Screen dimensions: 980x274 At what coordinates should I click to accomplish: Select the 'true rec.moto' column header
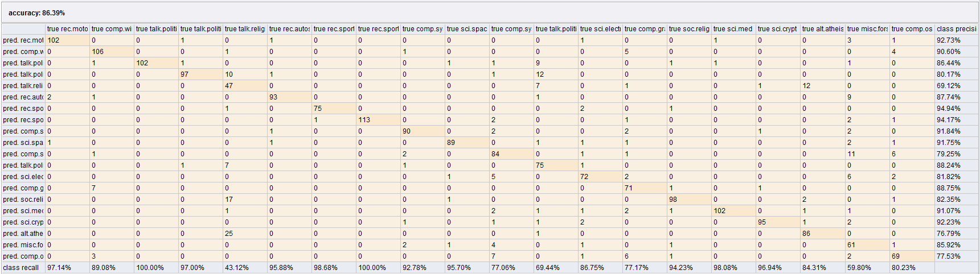coord(68,29)
